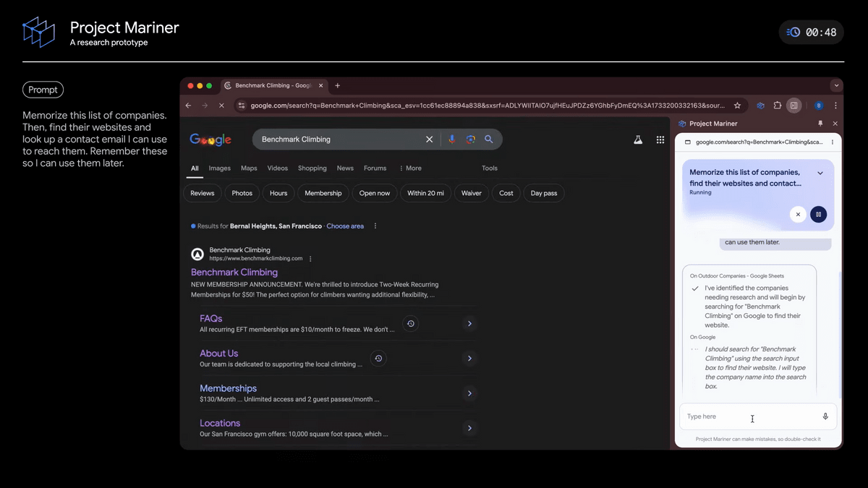Click the Choose area link

pos(345,226)
